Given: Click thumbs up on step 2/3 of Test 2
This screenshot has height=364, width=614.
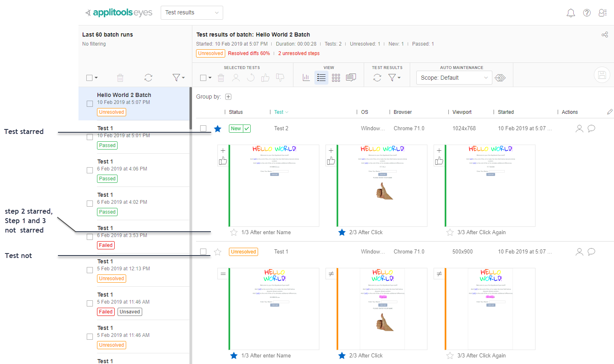Looking at the screenshot, I should click(x=331, y=161).
